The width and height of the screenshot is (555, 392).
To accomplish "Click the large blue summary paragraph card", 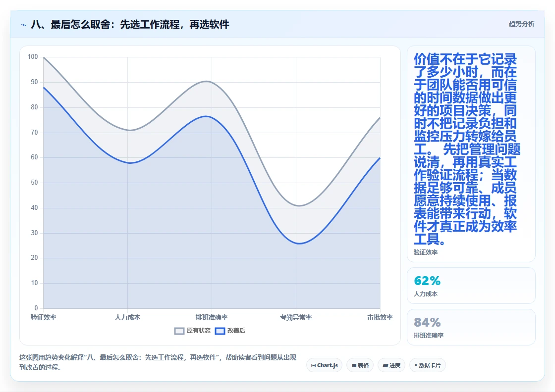I will [471, 154].
